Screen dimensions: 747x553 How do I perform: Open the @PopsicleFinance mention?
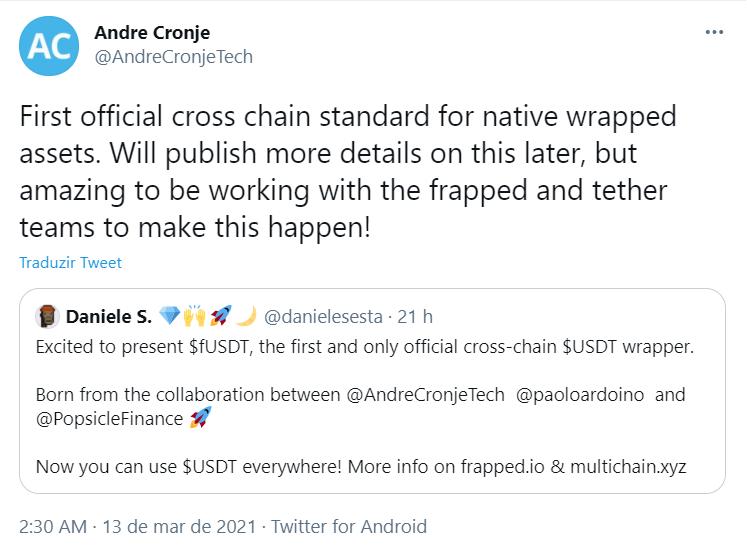tap(110, 417)
